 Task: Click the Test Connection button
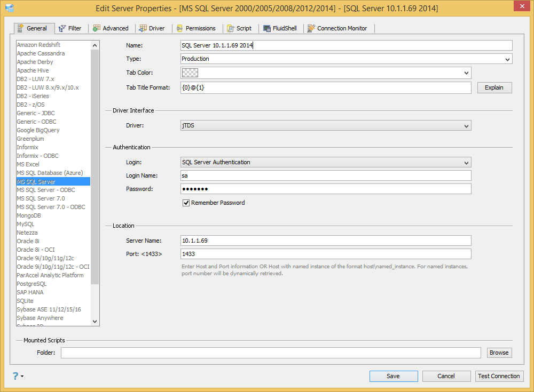tap(499, 376)
